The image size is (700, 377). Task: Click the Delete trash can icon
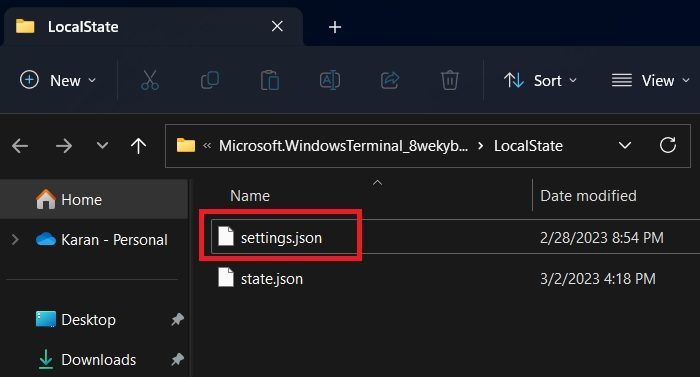coord(450,80)
